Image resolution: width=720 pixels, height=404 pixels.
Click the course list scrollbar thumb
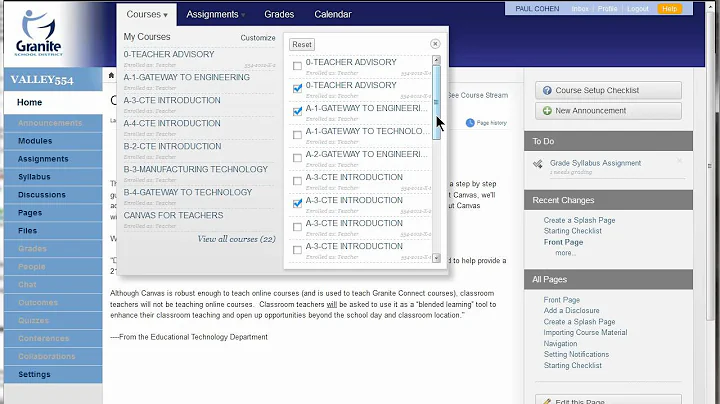click(436, 102)
